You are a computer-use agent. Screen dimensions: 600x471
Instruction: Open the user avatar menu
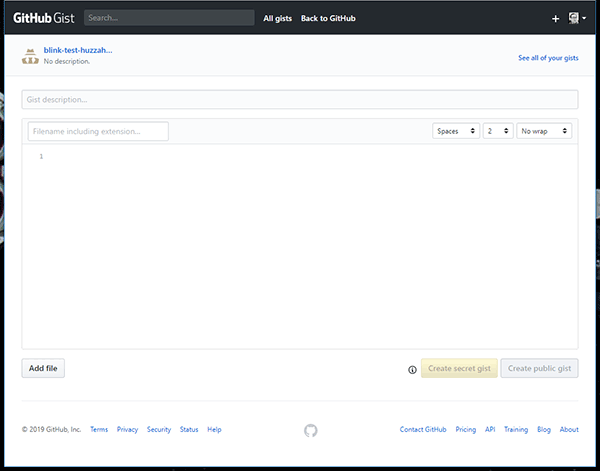577,18
